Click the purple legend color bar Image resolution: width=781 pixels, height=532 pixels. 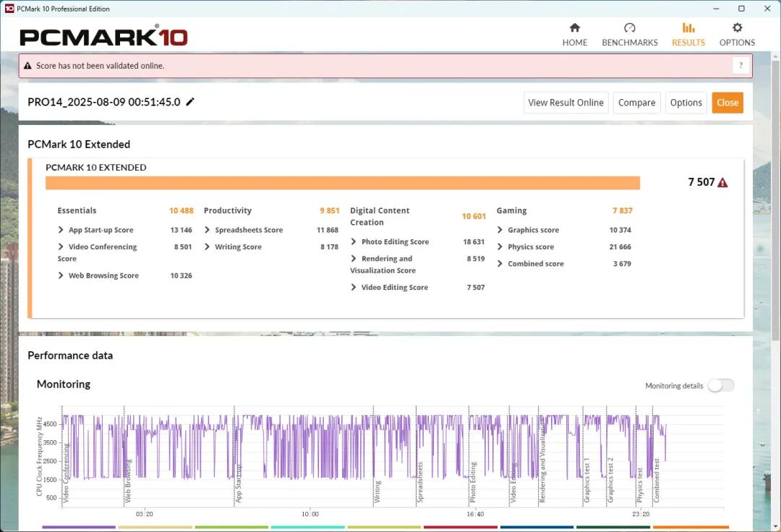[x=79, y=527]
